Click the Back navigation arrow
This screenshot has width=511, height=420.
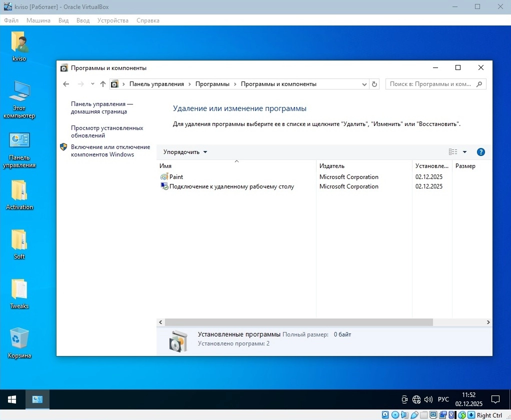[x=66, y=84]
